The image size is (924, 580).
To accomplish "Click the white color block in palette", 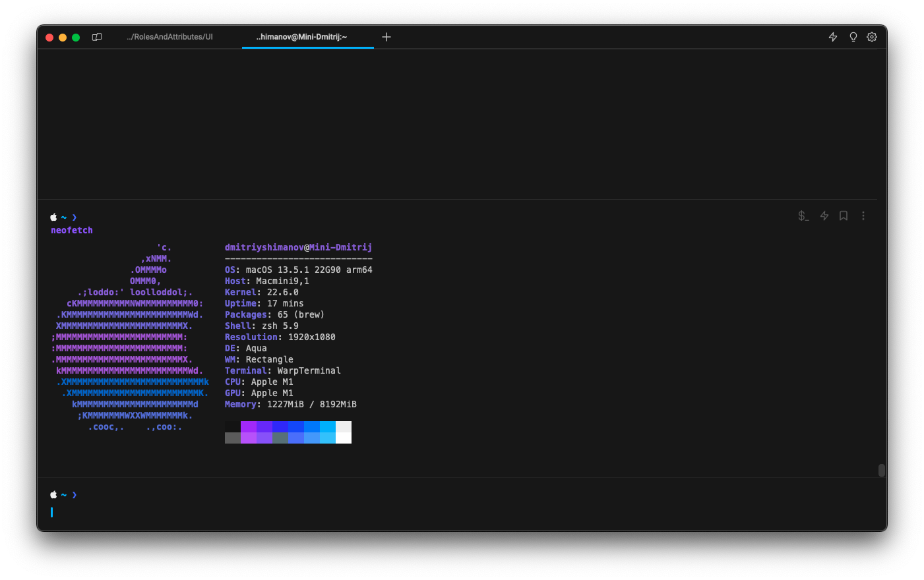I will pos(344,438).
